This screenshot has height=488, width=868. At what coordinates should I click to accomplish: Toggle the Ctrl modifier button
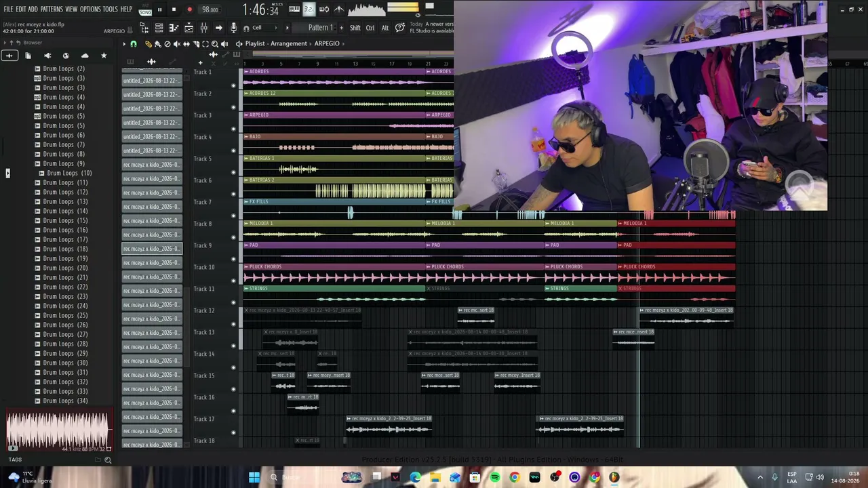[x=370, y=28]
